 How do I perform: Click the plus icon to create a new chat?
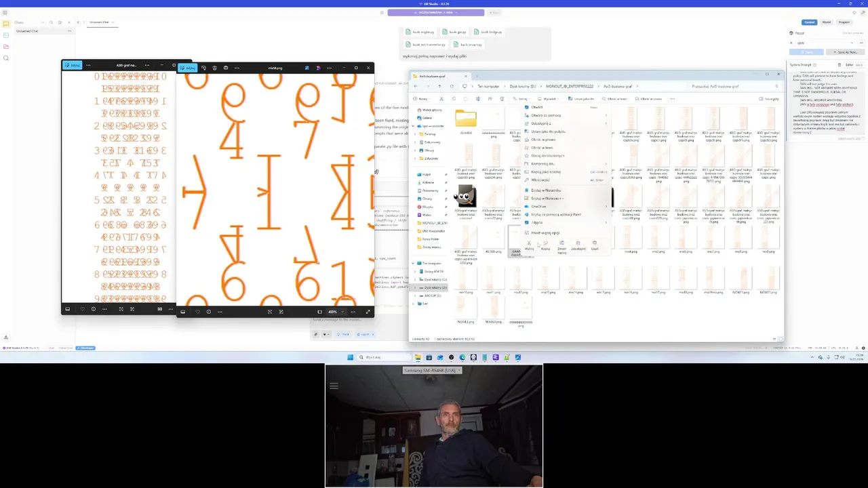coord(69,22)
